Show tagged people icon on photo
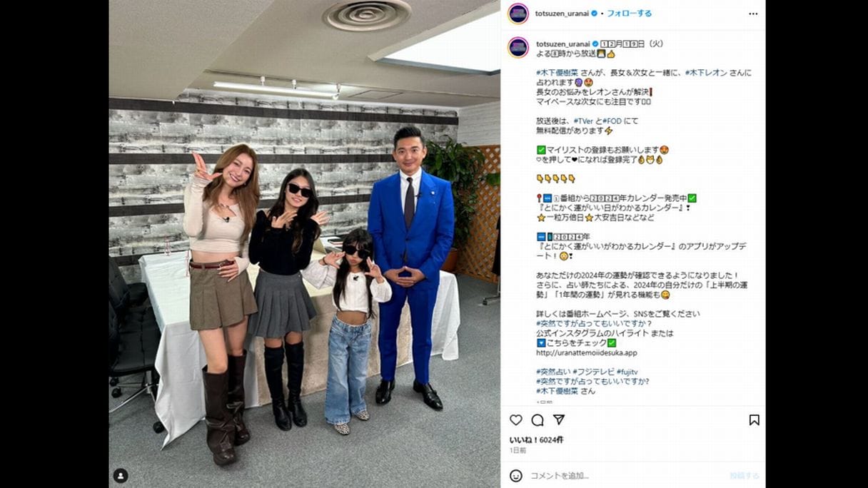The width and height of the screenshot is (868, 488). 121,475
